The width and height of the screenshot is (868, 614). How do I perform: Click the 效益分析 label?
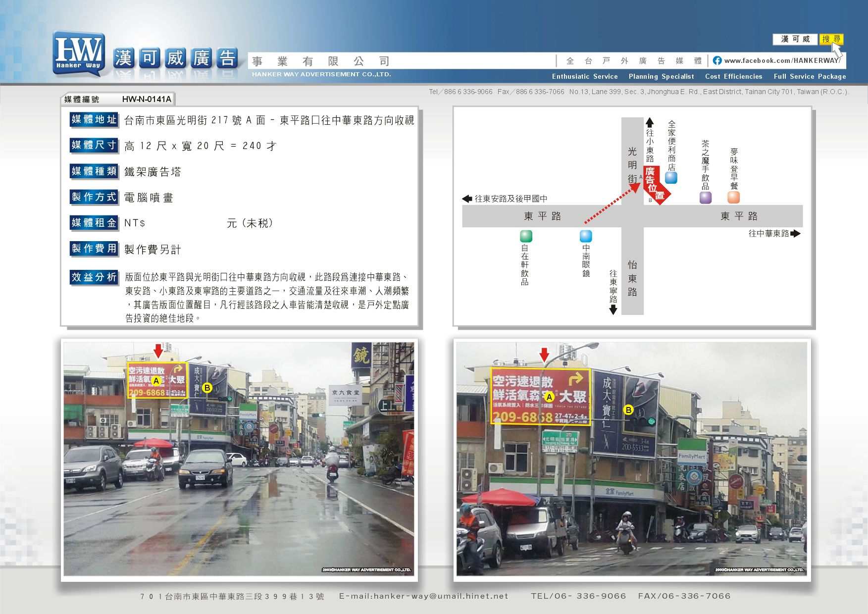(94, 277)
